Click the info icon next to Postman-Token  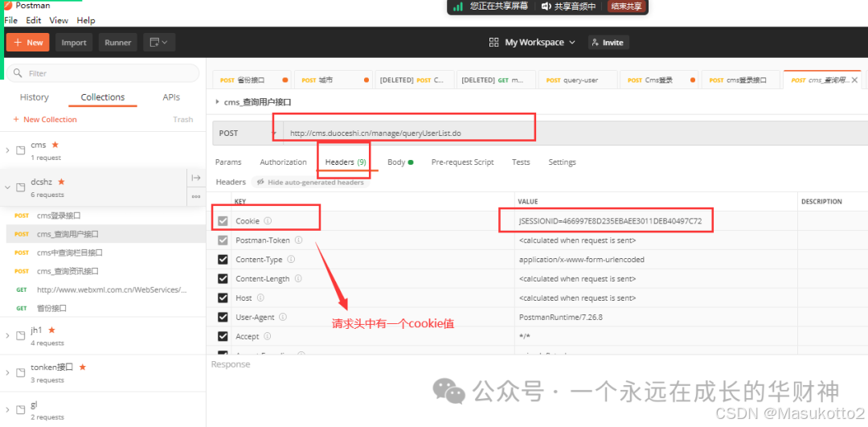click(x=298, y=240)
